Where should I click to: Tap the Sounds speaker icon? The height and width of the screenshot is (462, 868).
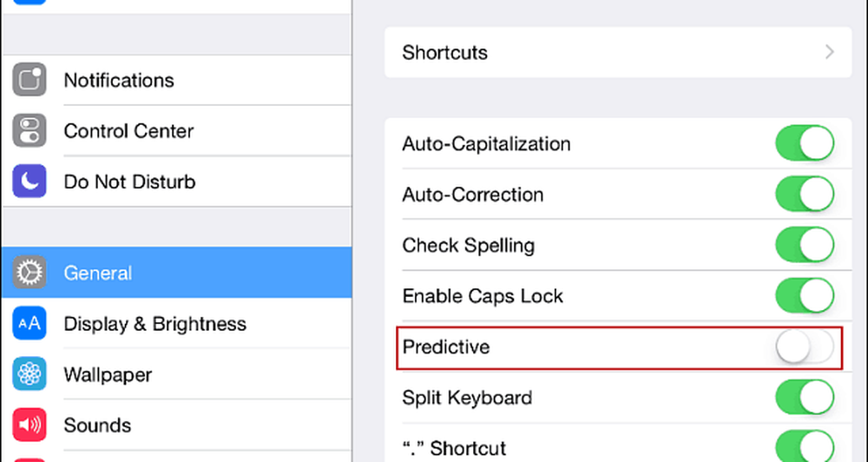[x=29, y=426]
